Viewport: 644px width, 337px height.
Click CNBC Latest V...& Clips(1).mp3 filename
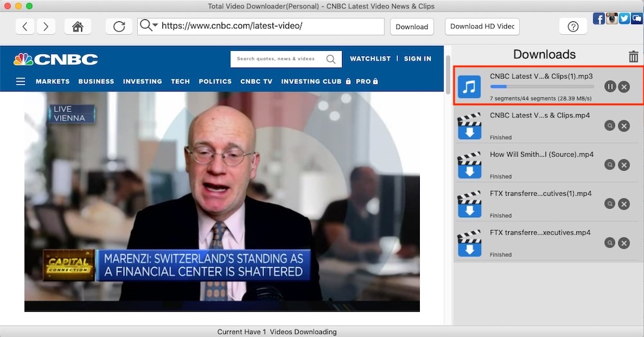click(x=541, y=76)
